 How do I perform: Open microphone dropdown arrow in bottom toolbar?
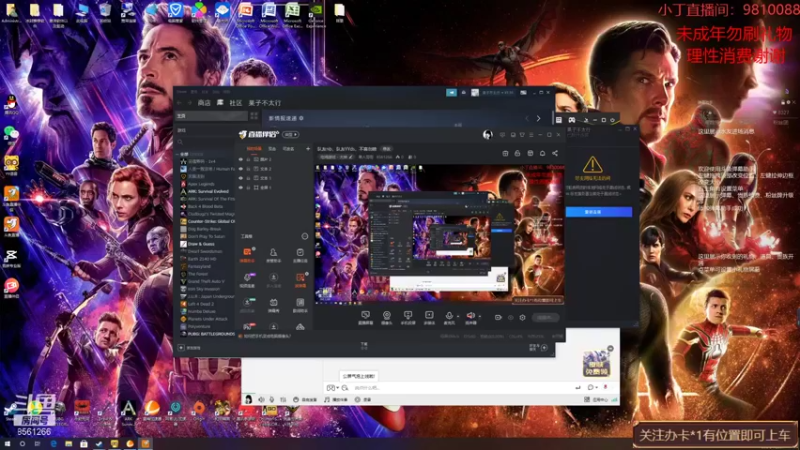[x=458, y=316]
